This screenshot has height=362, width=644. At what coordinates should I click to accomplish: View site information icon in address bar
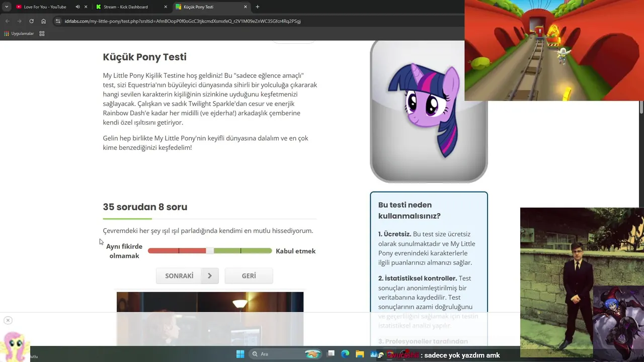58,21
